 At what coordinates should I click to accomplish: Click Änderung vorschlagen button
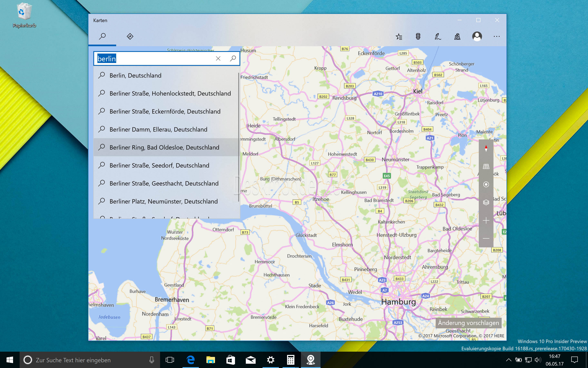(x=468, y=323)
